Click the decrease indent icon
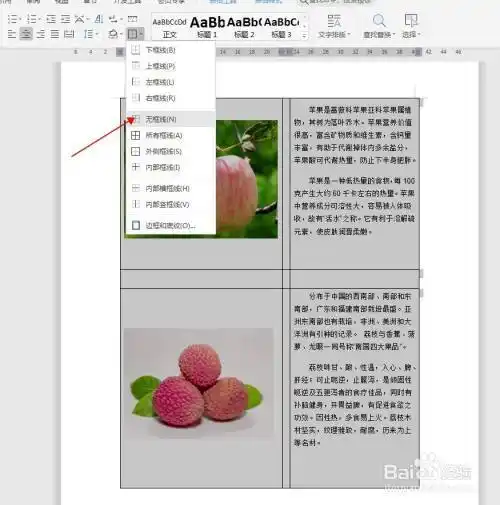The height and width of the screenshot is (505, 500). (51, 19)
